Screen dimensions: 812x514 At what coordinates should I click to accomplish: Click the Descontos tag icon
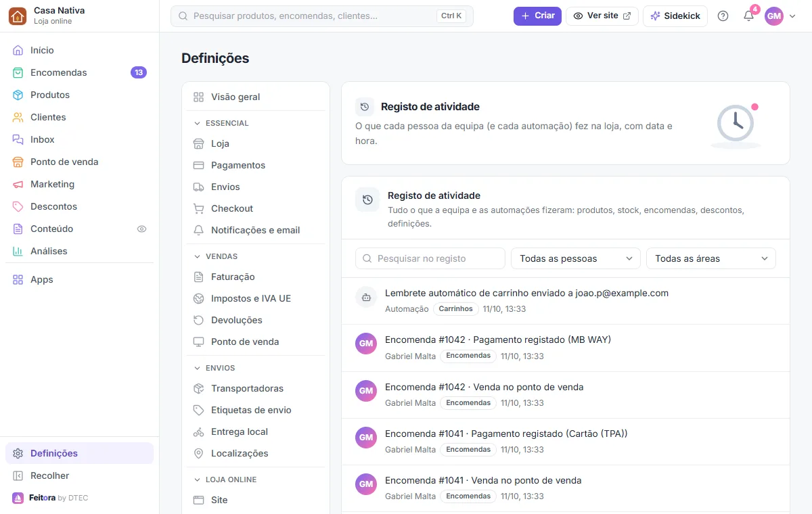tap(18, 207)
